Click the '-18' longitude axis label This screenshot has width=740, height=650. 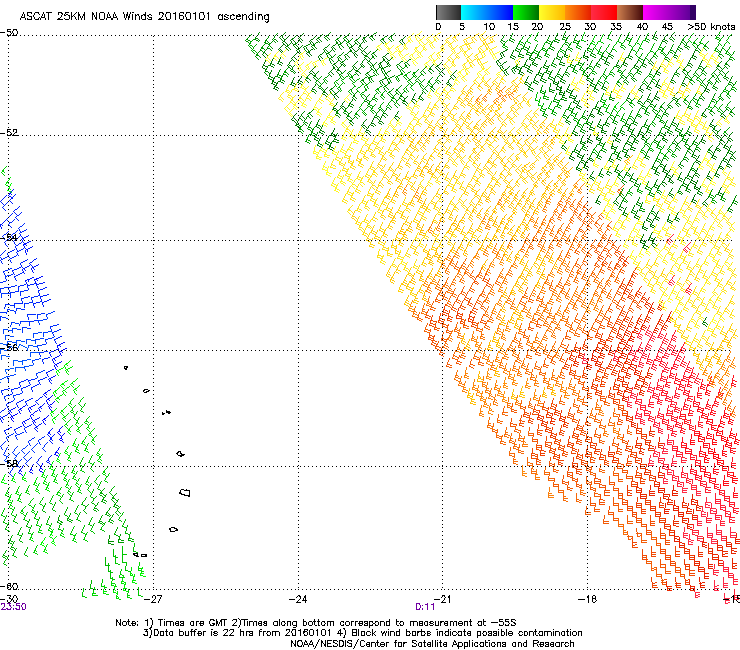coord(588,599)
